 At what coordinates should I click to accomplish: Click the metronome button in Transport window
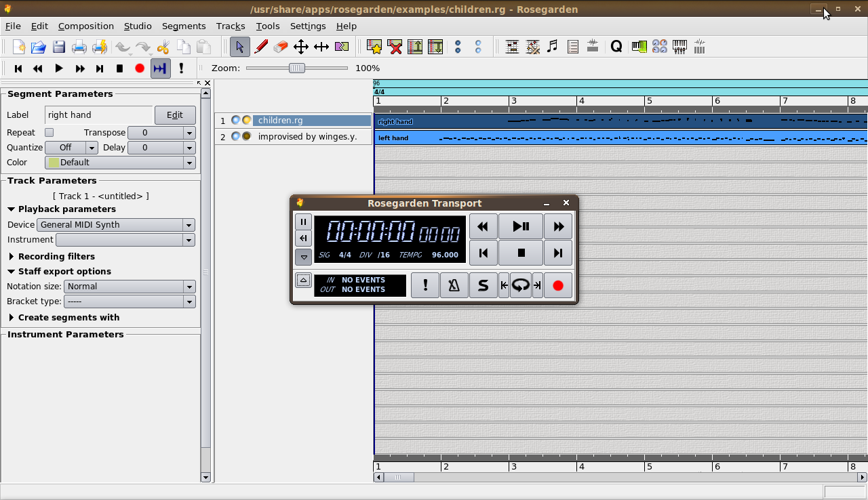click(454, 286)
